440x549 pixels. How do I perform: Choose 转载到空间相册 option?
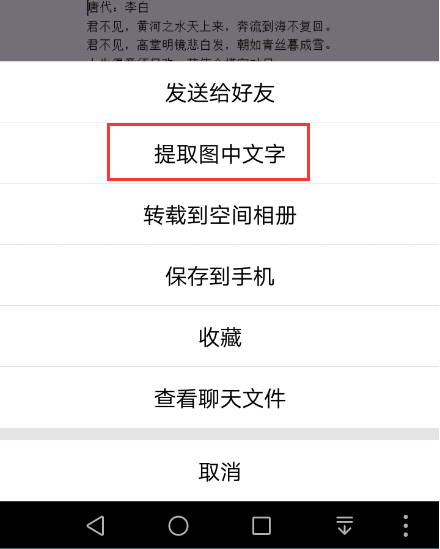(x=220, y=214)
